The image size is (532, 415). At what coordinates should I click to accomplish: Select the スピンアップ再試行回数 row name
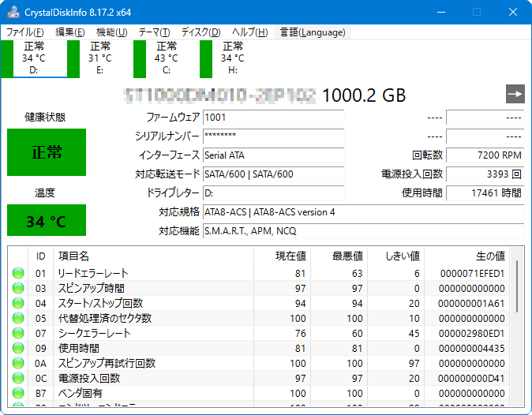pyautogui.click(x=107, y=363)
